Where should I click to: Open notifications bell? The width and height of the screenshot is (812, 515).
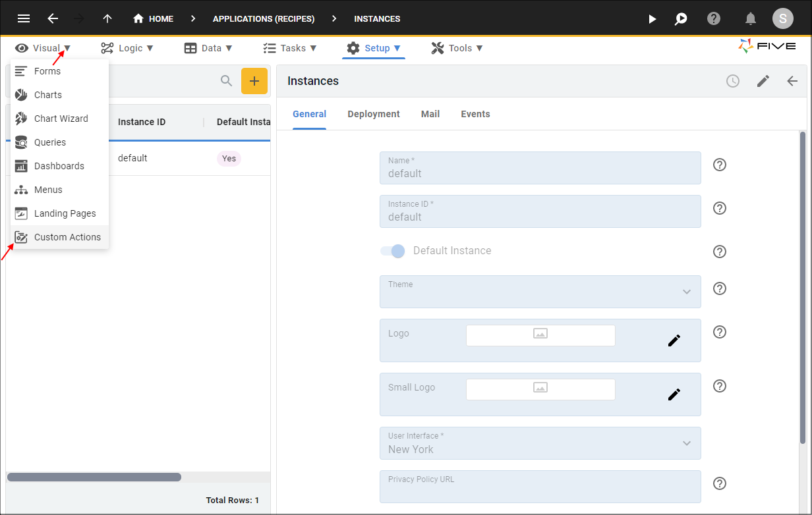click(x=750, y=18)
